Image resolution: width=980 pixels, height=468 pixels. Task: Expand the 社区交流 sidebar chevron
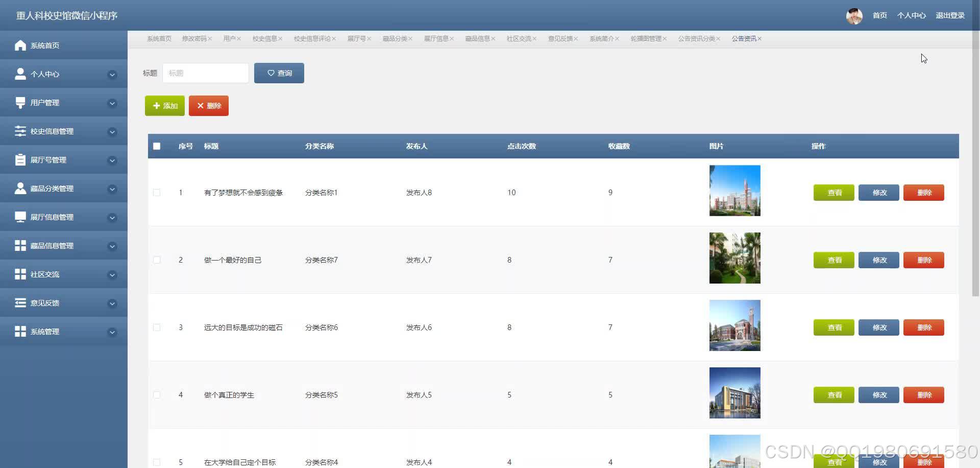click(x=112, y=275)
